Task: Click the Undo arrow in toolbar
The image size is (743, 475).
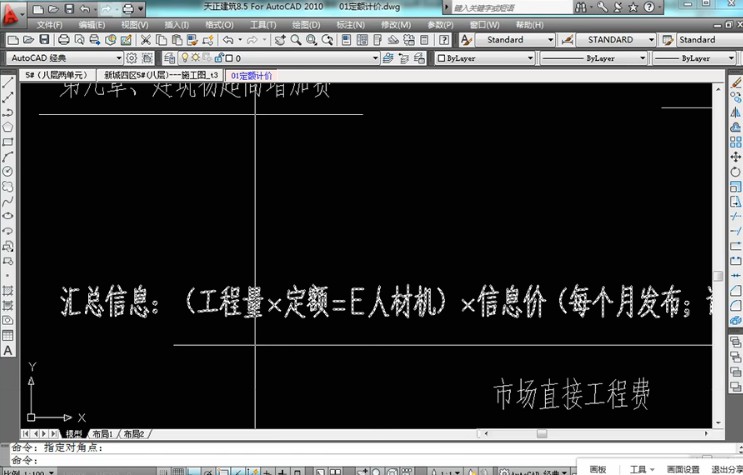Action: 228,40
